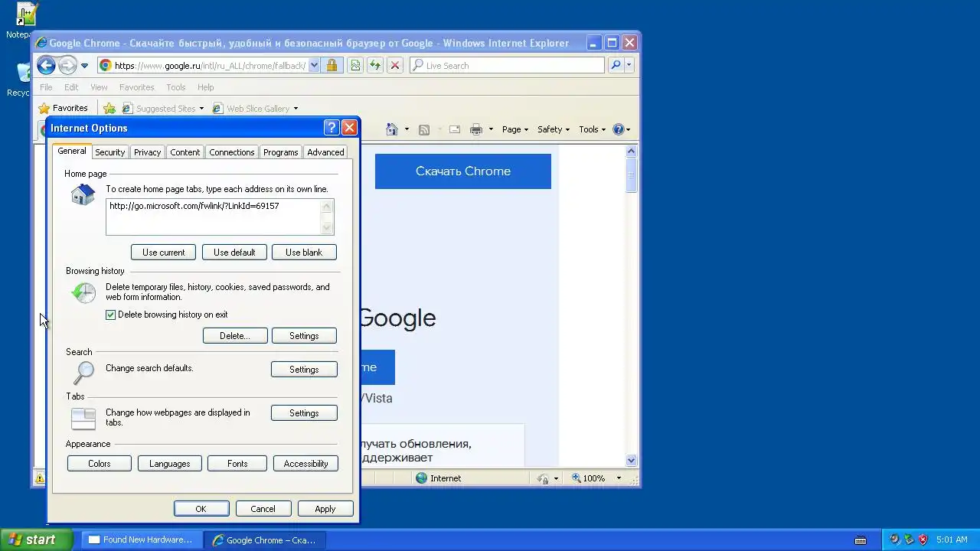Open the search provider dropdown arrow
Viewport: 980px width, 551px height.
click(629, 66)
